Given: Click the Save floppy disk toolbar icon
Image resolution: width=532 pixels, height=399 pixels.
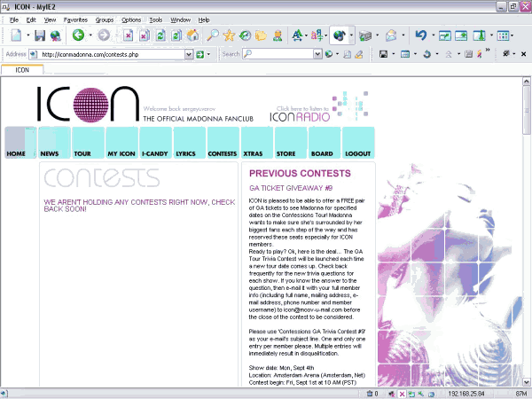Looking at the screenshot, I should (40, 35).
